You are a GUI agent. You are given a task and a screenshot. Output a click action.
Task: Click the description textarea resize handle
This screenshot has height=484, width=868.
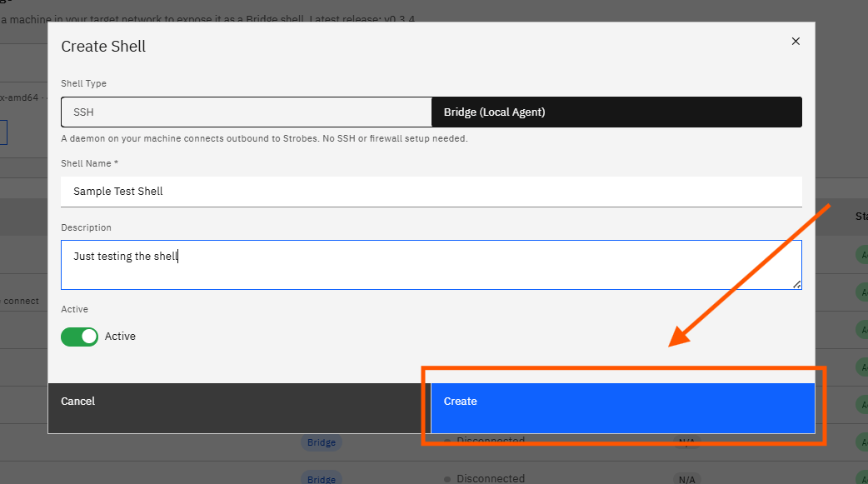(x=796, y=285)
